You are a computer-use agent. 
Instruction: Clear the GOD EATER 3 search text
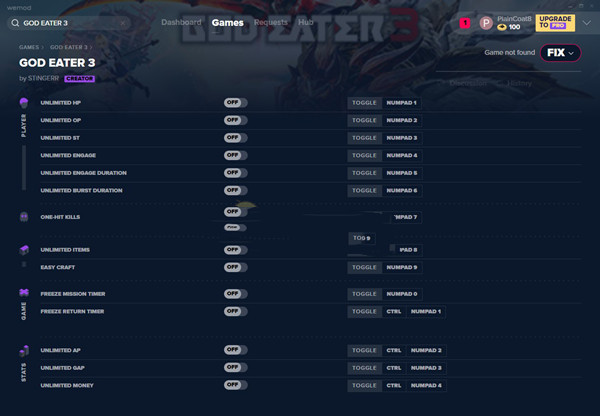tap(120, 22)
